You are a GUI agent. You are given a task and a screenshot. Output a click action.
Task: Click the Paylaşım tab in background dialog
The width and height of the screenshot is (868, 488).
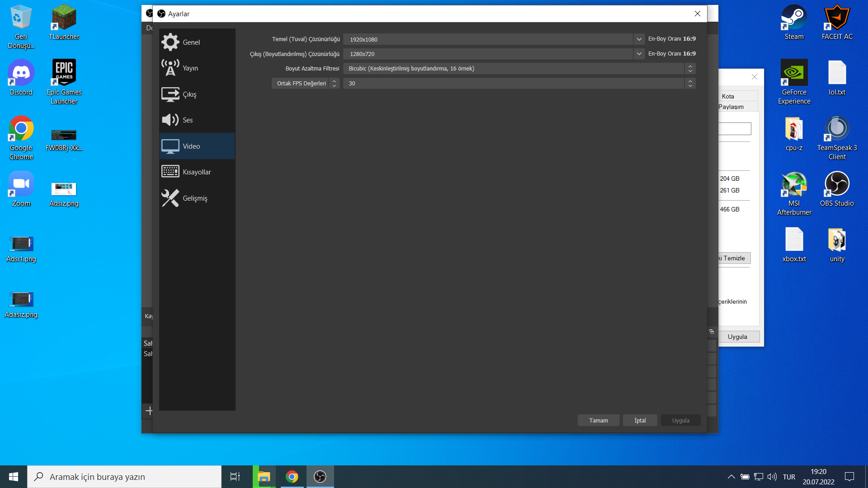(731, 107)
